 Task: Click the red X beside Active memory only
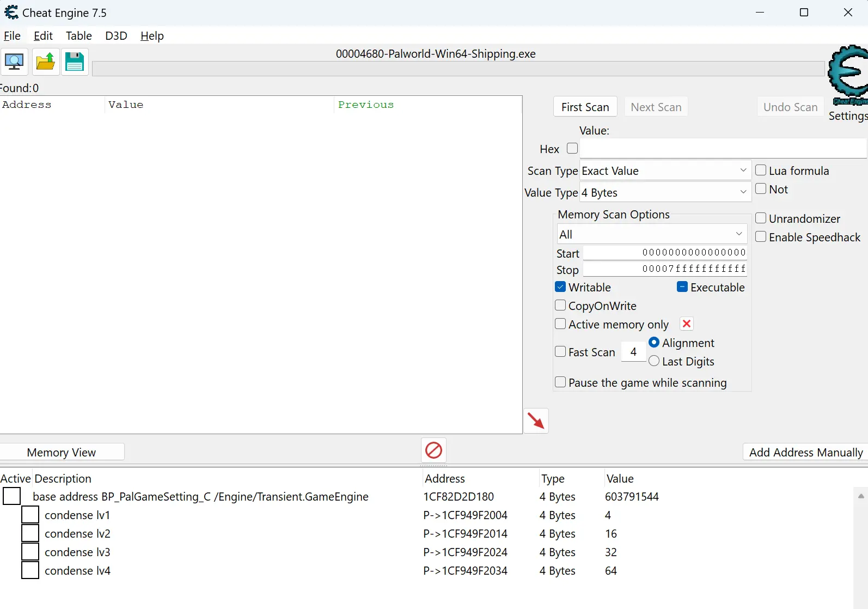click(687, 324)
